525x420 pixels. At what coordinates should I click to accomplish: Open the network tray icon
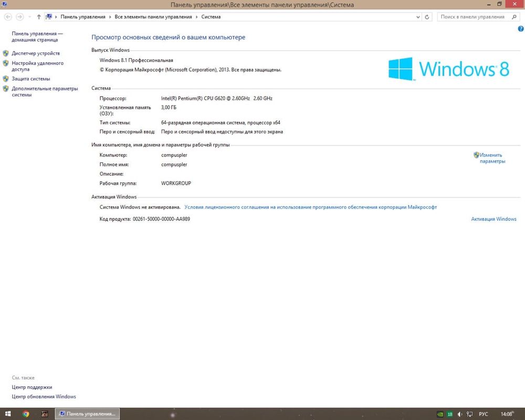click(470, 414)
